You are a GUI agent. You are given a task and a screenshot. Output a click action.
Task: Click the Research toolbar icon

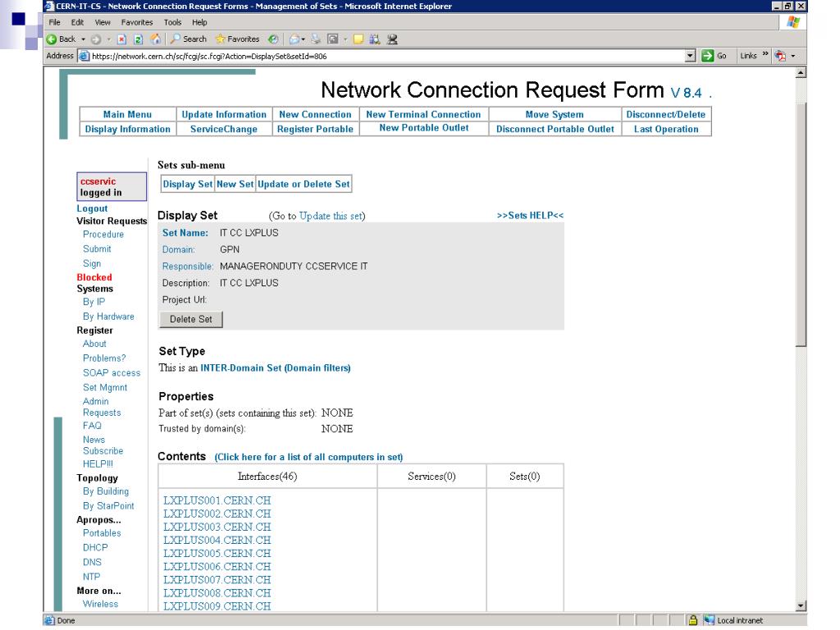[x=374, y=39]
